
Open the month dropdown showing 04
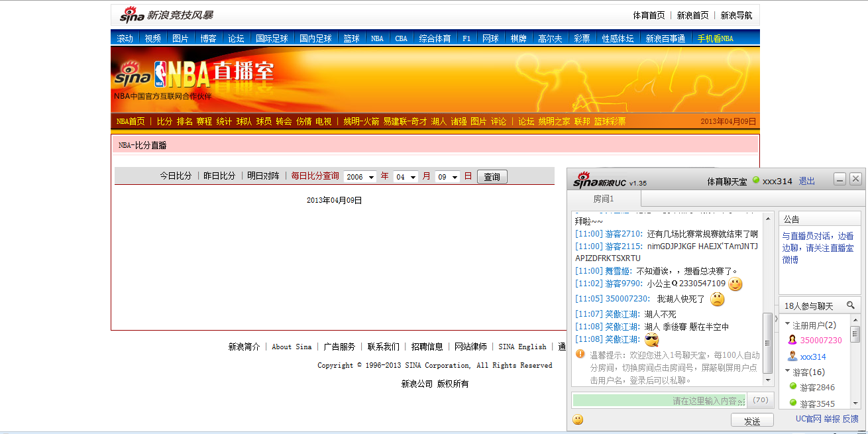coord(406,177)
